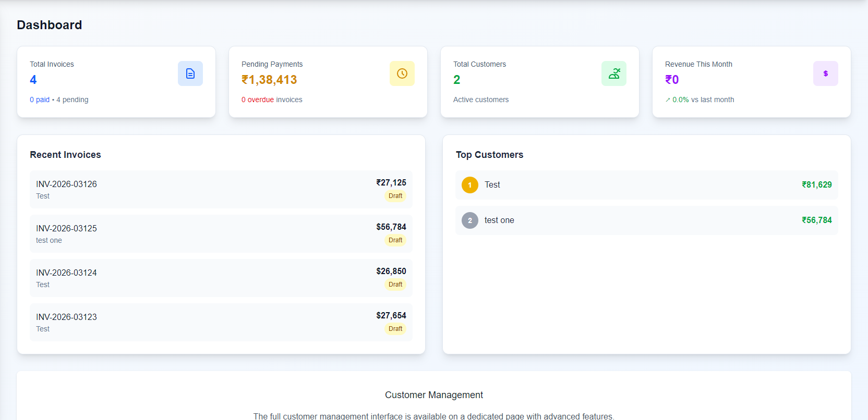868x420 pixels.
Task: Click the 0.0% vs last month text
Action: (x=703, y=100)
